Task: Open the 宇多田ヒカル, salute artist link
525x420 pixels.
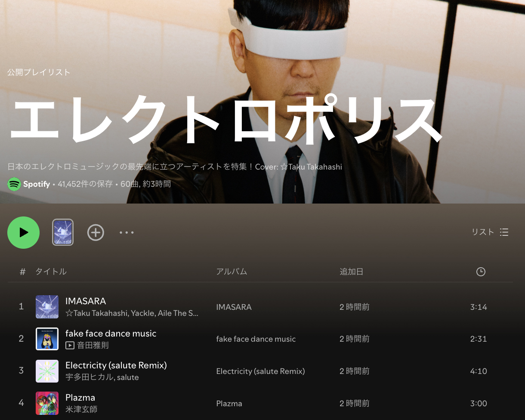Action: tap(102, 377)
